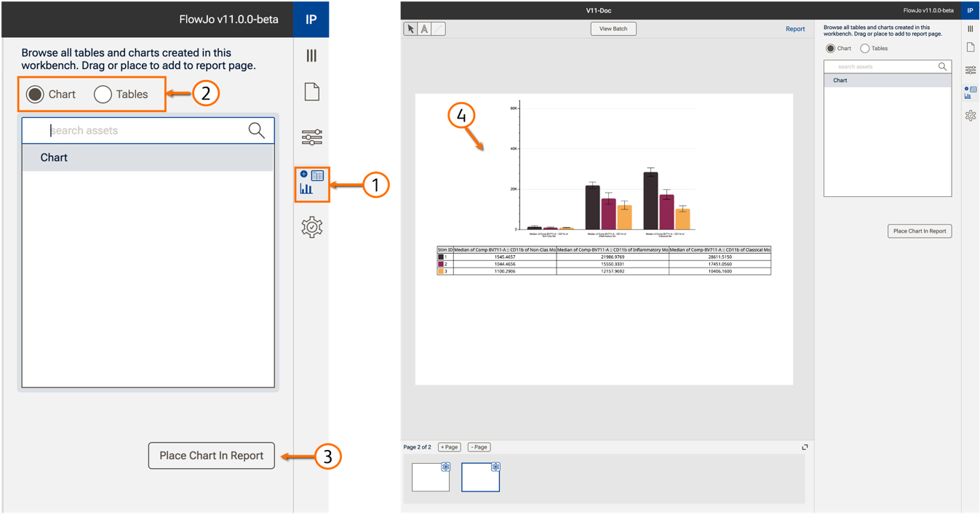Click the three vertical bars icon in enlarged left sidebar
Image resolution: width=980 pixels, height=514 pixels.
(311, 56)
